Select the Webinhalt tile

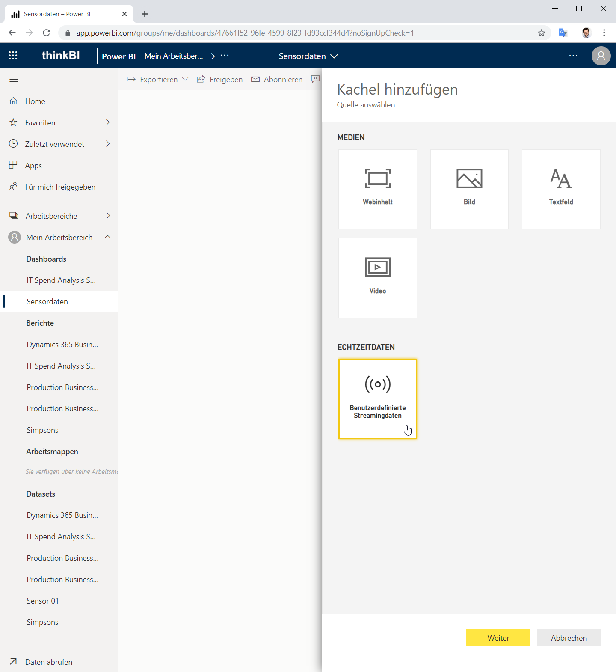pos(377,189)
